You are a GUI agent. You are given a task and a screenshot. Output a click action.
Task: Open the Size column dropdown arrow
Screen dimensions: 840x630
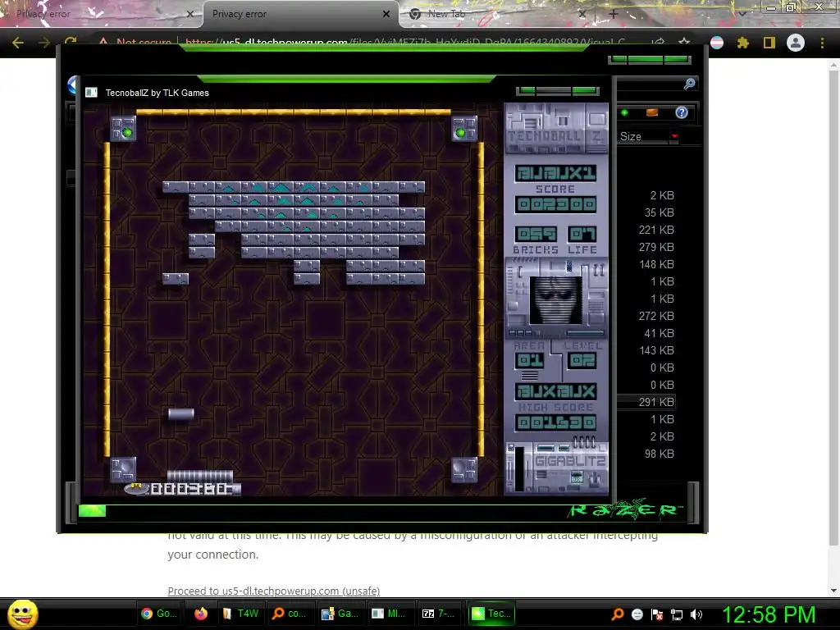point(674,137)
